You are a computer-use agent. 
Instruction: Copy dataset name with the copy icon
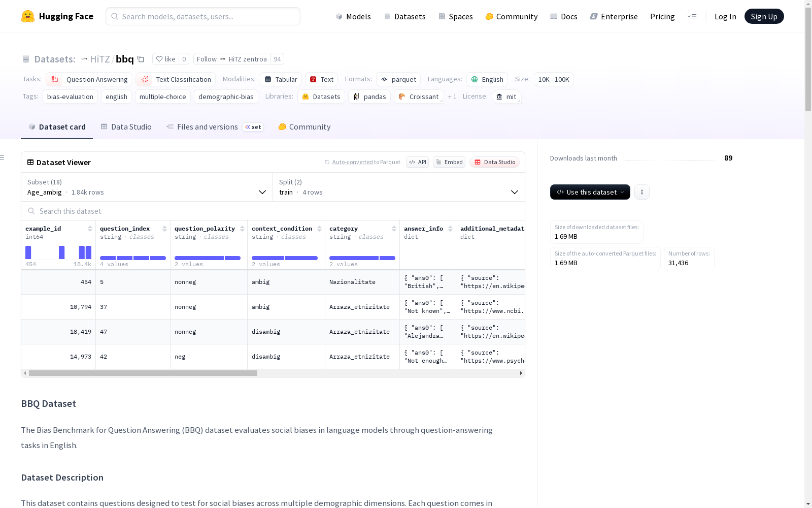[141, 59]
